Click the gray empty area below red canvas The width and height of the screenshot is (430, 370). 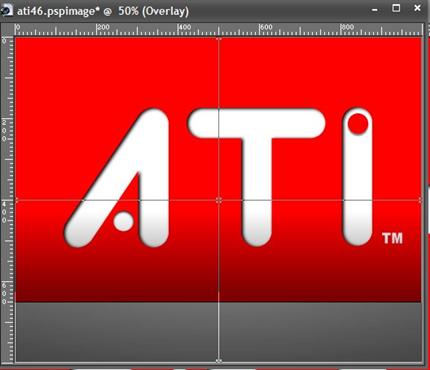coord(219,331)
